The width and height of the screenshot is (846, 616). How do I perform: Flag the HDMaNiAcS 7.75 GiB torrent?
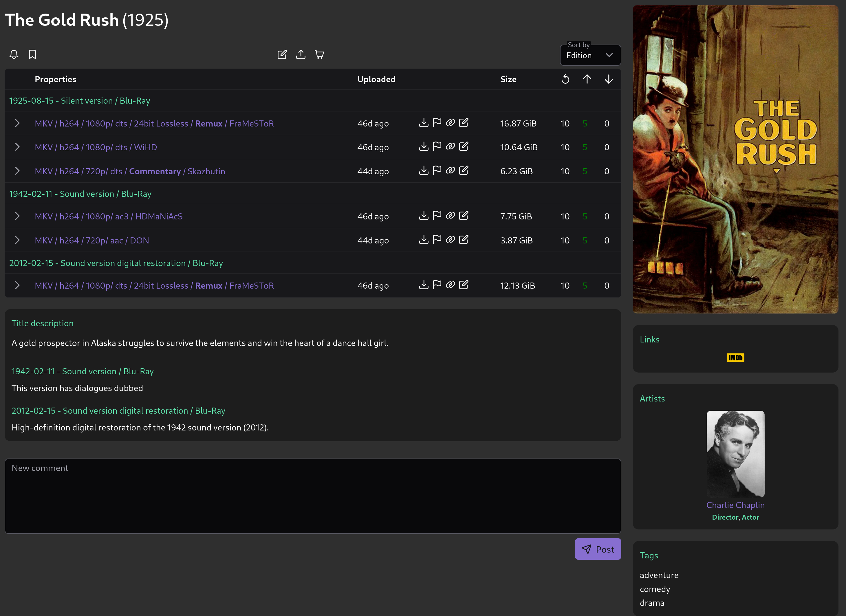click(437, 216)
